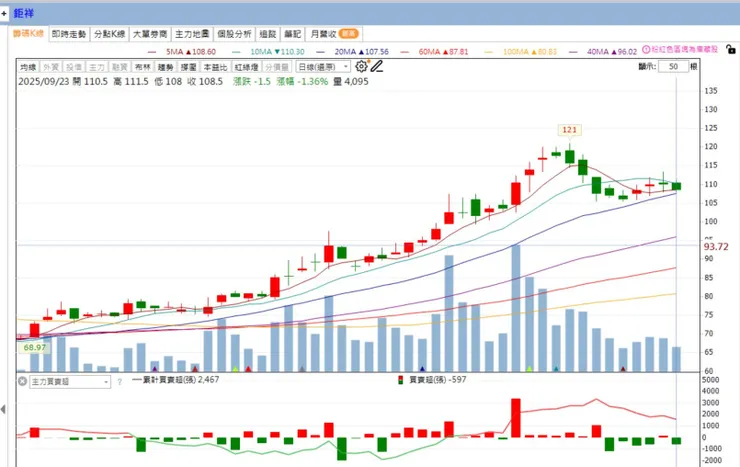The height and width of the screenshot is (467, 740).
Task: Toggle the 均線 moving average overlay
Action: (28, 67)
